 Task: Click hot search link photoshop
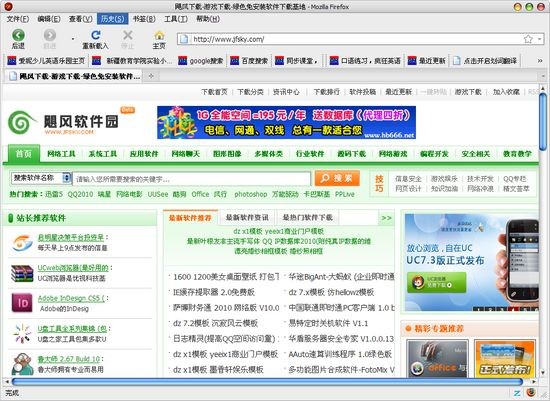pos(250,194)
